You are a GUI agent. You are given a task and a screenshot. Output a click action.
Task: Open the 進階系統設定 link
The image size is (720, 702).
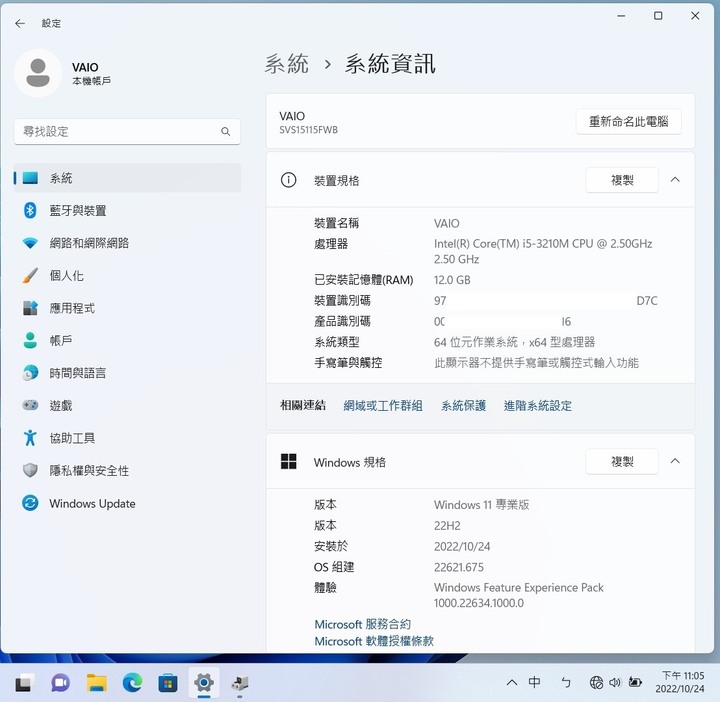(x=538, y=405)
